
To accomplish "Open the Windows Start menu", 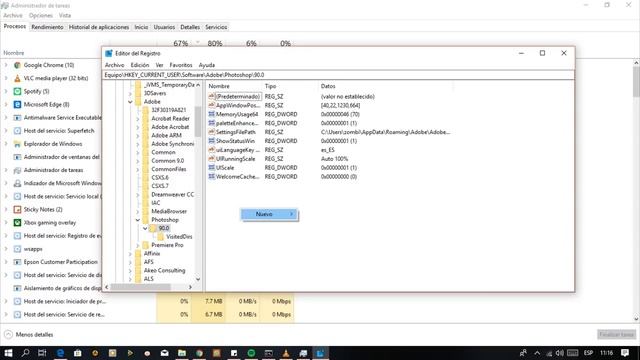I will coord(8,353).
